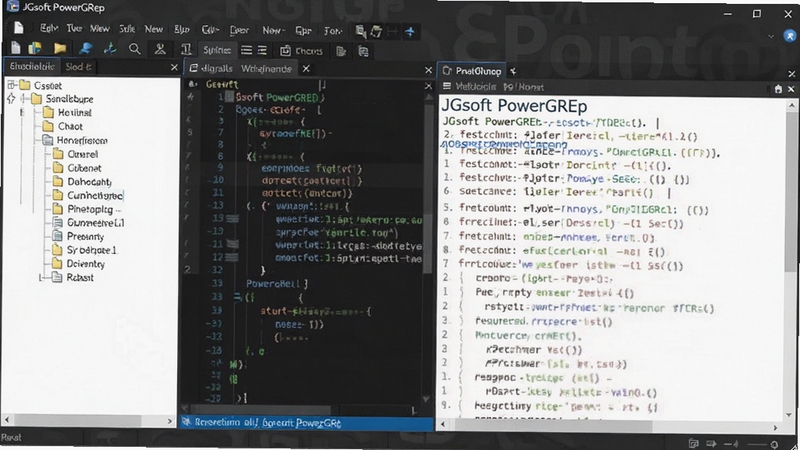Click the green and blue arrow toolbar icon
Screen dimensions: 800x450
click(x=110, y=48)
